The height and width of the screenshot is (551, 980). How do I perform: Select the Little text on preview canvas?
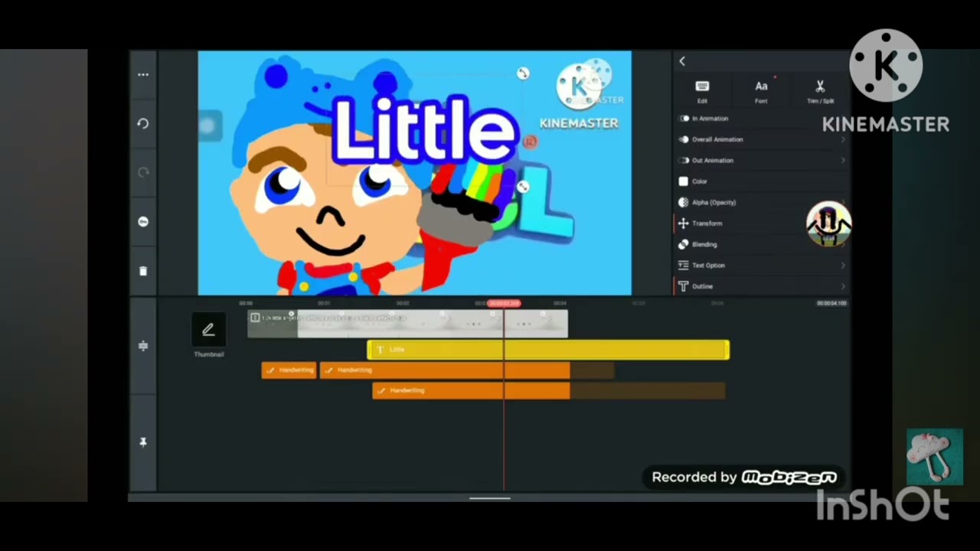(x=424, y=130)
